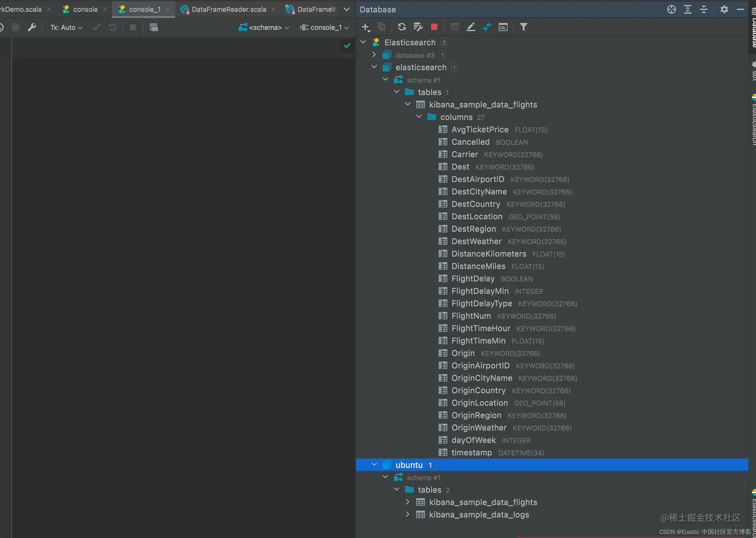Refresh database objects with the sync icon
Image resolution: width=756 pixels, height=538 pixels.
point(401,27)
